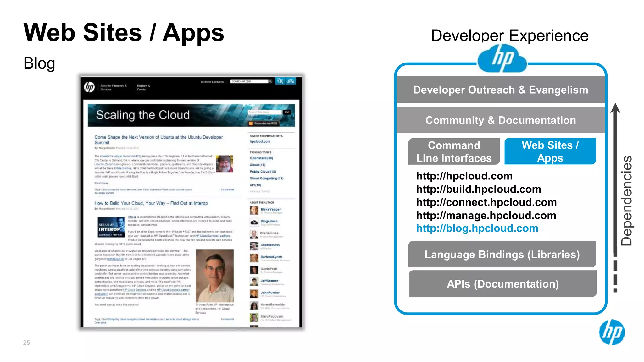Click the CharlieBess author name
The height and width of the screenshot is (362, 644).
270,245
